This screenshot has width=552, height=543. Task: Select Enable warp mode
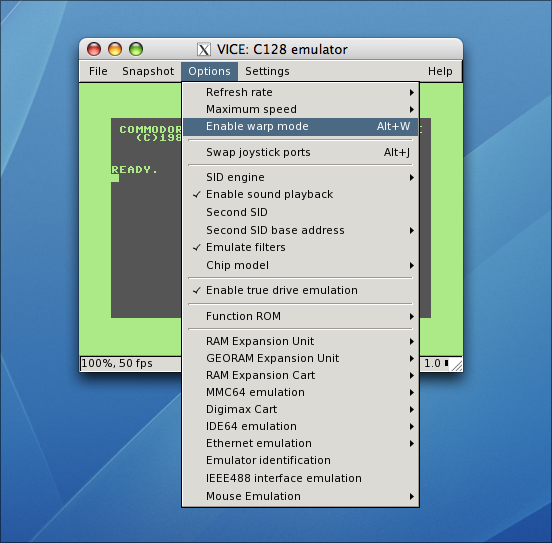coord(300,126)
